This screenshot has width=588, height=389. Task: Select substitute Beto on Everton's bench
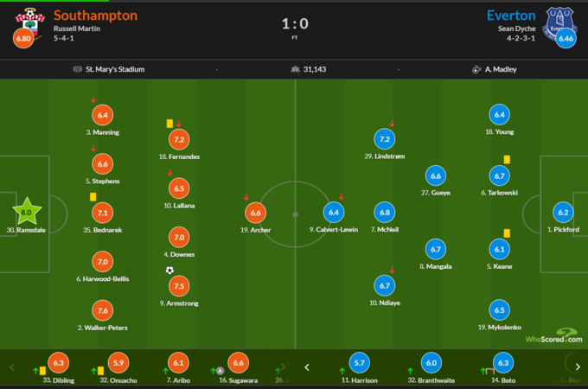coord(502,364)
